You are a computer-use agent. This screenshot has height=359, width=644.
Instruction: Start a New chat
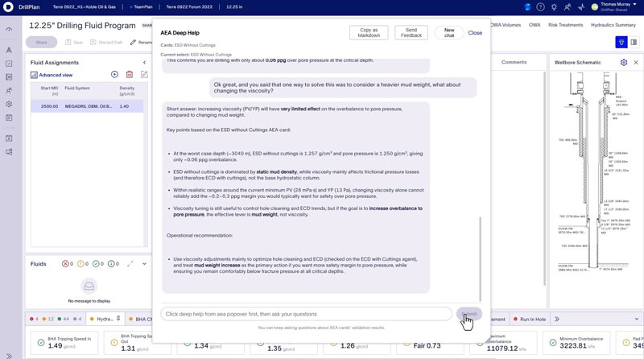pyautogui.click(x=449, y=33)
